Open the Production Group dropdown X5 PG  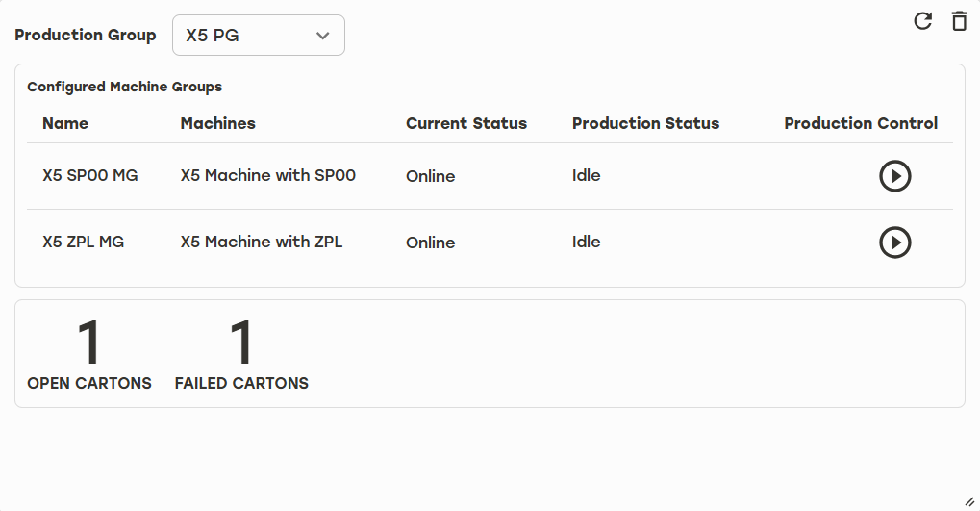(258, 35)
